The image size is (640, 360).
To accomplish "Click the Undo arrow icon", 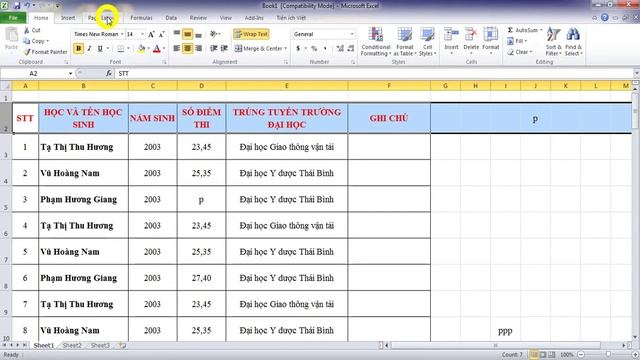I will coord(28,6).
